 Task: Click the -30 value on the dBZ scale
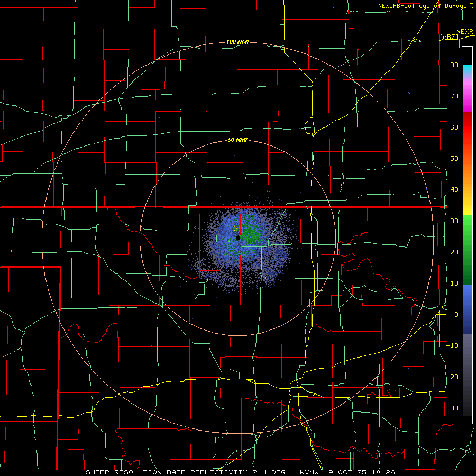click(452, 408)
